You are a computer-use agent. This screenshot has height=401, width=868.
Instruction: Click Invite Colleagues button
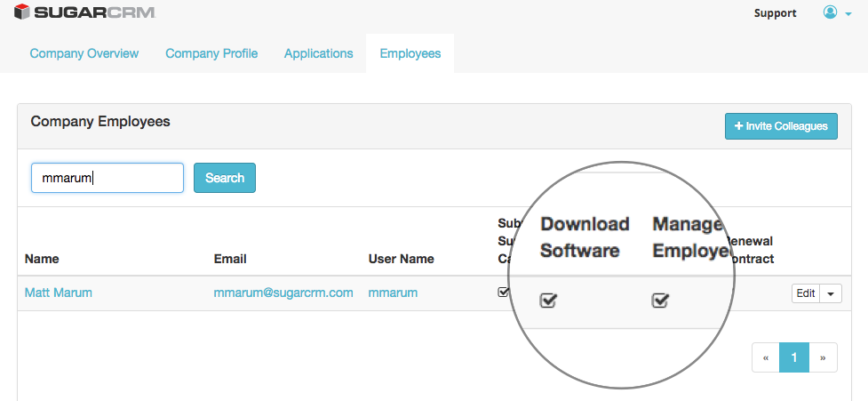click(x=781, y=126)
